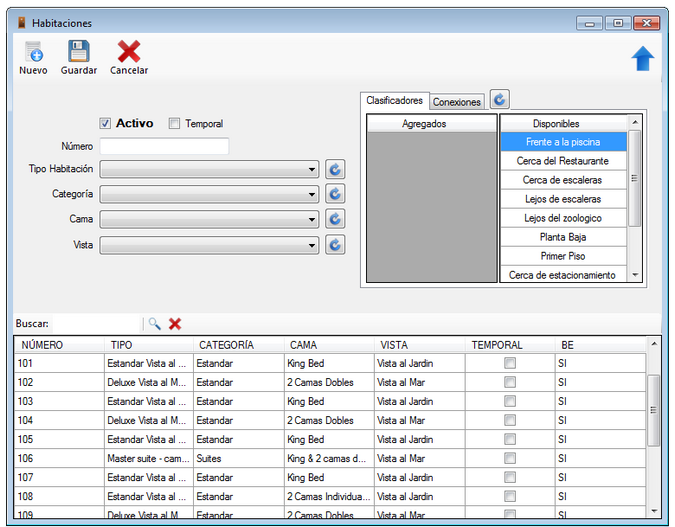Select room number 101 cell

59,363
